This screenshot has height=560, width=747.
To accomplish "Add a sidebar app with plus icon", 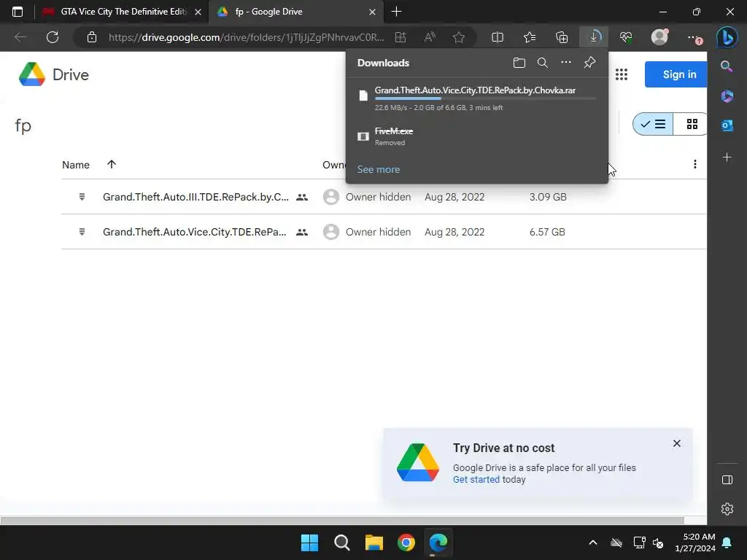I will (x=727, y=157).
